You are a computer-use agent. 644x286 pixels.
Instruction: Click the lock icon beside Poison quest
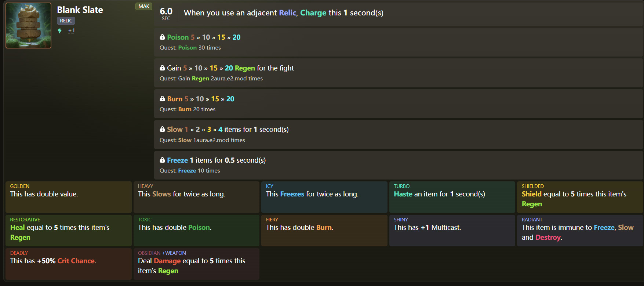(162, 37)
